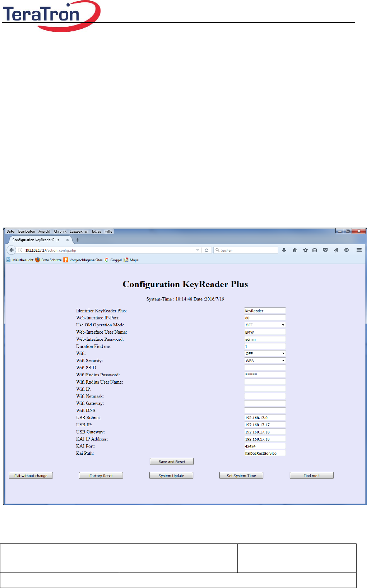Bookmark this page with the star icon
This screenshot has height=588, width=367.
(306, 250)
